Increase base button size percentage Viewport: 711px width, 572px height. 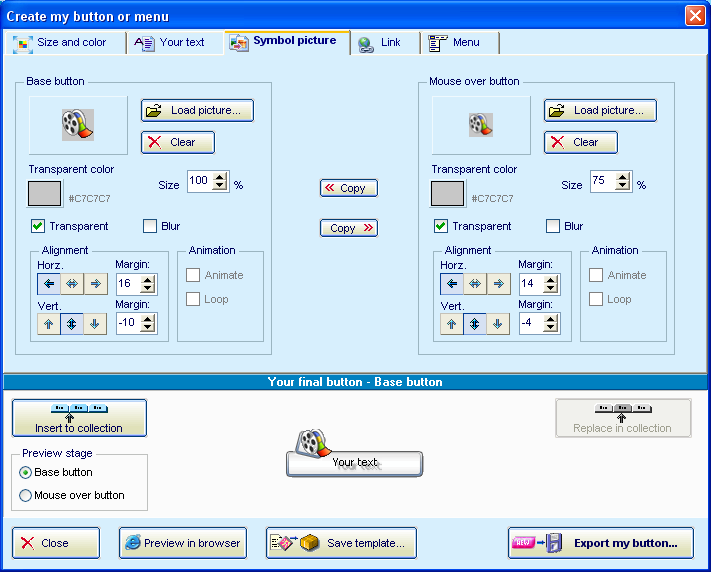pyautogui.click(x=220, y=177)
